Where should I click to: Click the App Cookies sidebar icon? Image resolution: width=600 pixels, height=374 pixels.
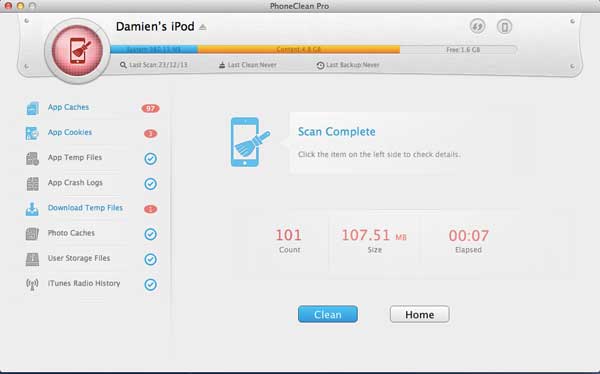(x=32, y=133)
